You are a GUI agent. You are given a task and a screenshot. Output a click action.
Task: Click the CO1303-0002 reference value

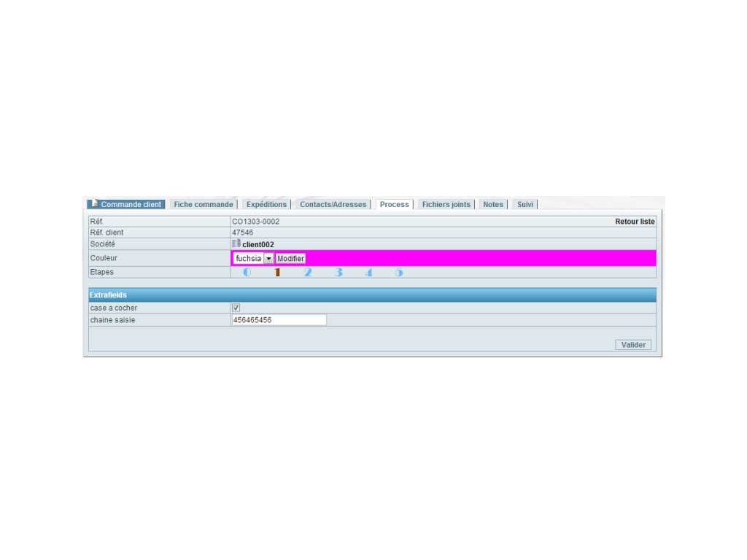[x=255, y=222]
